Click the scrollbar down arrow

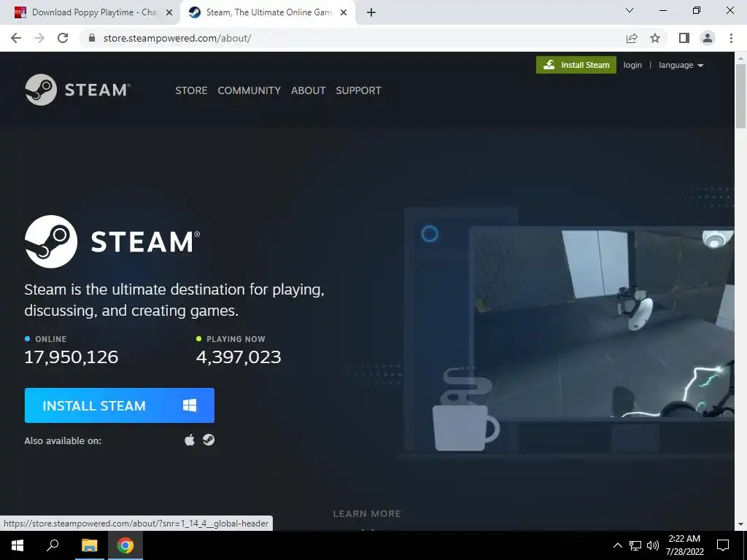click(x=740, y=524)
